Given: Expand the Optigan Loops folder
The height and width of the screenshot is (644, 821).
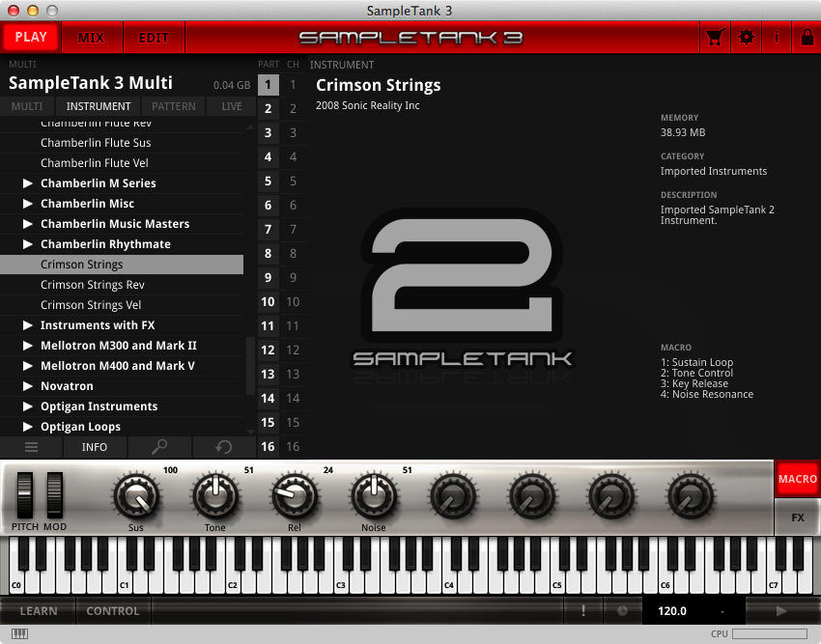Looking at the screenshot, I should pyautogui.click(x=28, y=427).
